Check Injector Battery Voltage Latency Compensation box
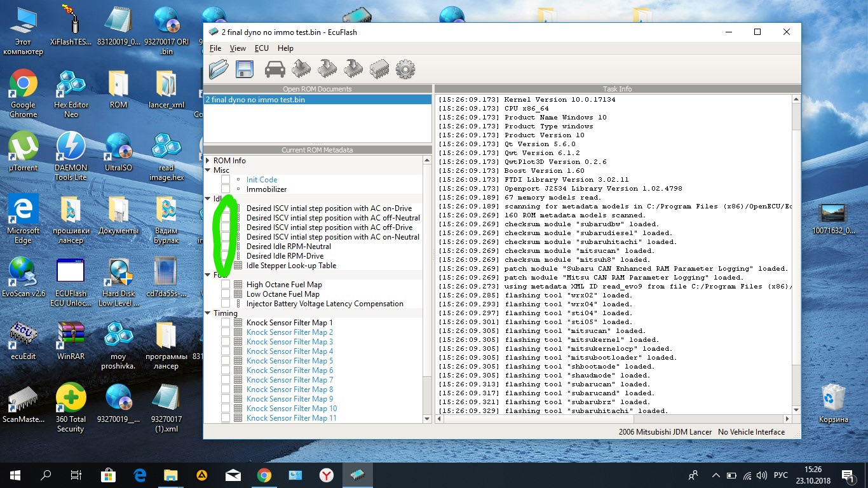The image size is (868, 488). coord(226,304)
